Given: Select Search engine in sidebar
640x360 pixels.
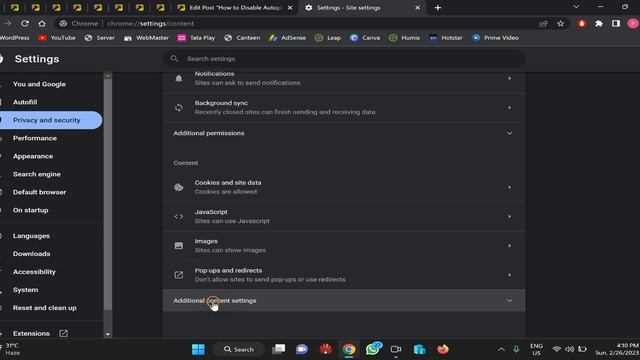Looking at the screenshot, I should pyautogui.click(x=36, y=174).
